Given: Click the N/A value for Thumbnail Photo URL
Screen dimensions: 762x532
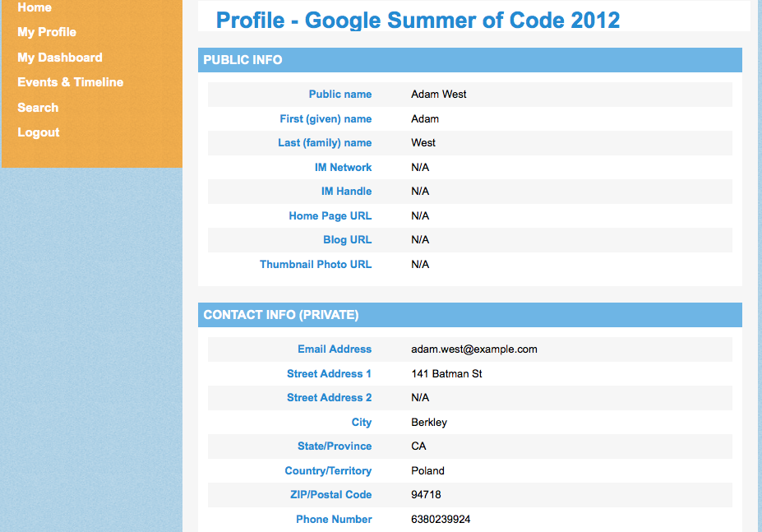Looking at the screenshot, I should point(420,265).
